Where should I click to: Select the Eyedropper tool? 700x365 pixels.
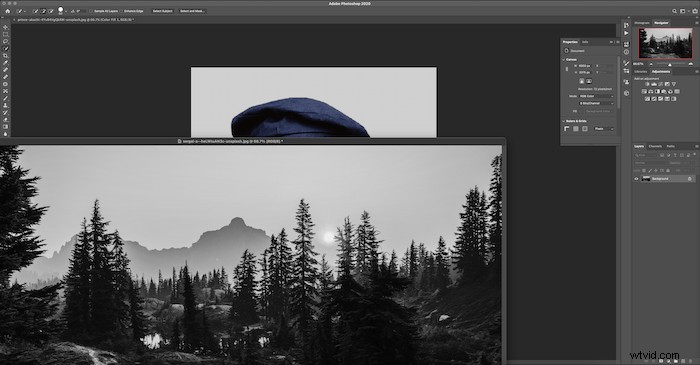[x=5, y=63]
